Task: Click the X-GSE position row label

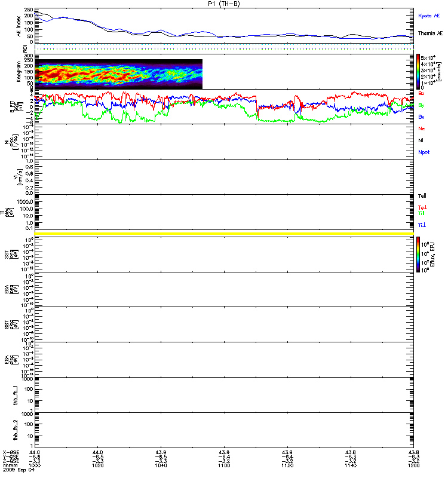Action: 11,452
